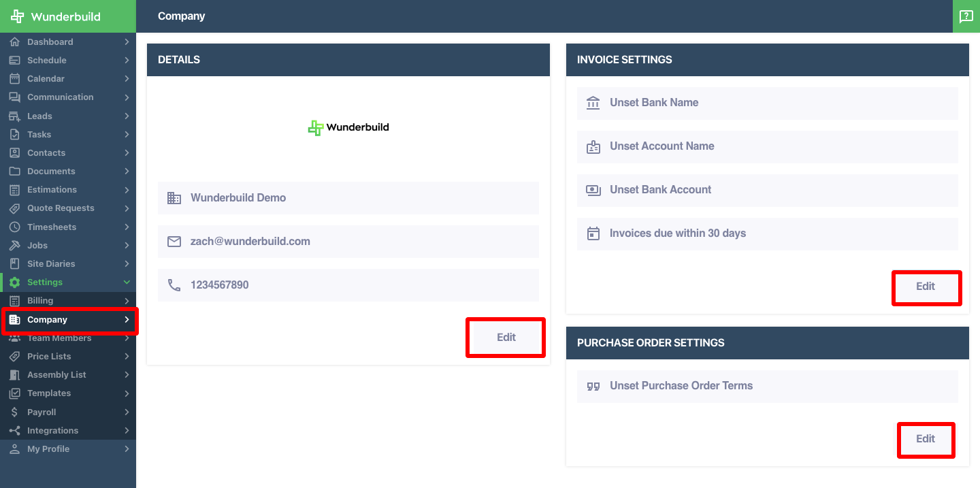The image size is (980, 488).
Task: Expand the My Profile chevron arrow
Action: (127, 449)
